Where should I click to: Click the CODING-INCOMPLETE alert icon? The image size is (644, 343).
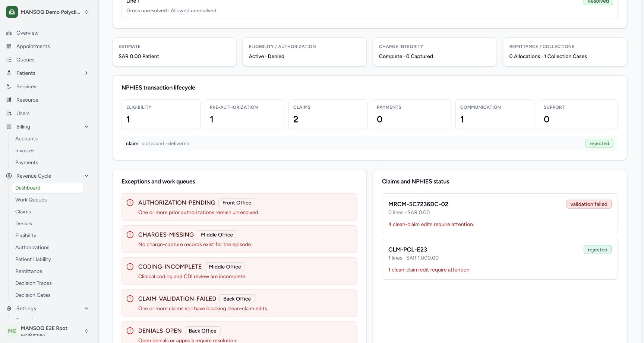coord(130,267)
